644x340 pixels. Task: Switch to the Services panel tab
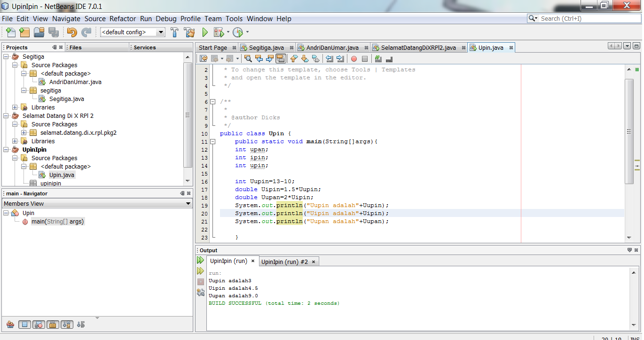tap(145, 47)
